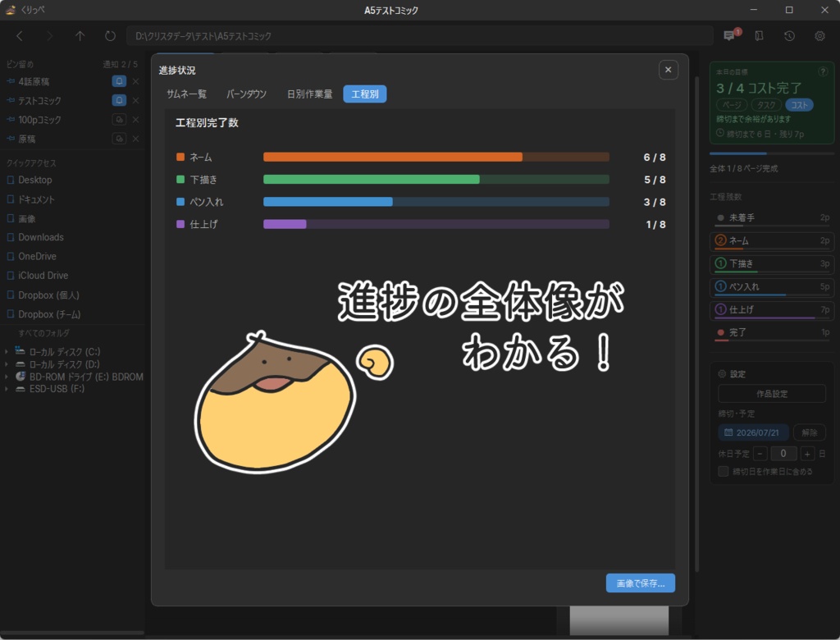Click the 休日予定 number field
The image size is (840, 640).
783,454
